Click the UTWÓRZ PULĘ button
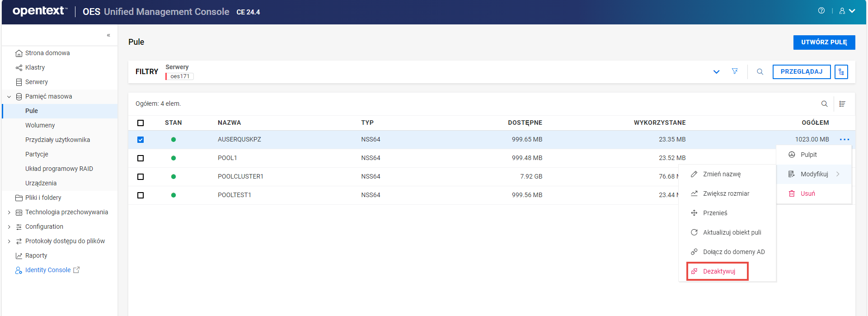The width and height of the screenshot is (868, 316). pos(824,42)
